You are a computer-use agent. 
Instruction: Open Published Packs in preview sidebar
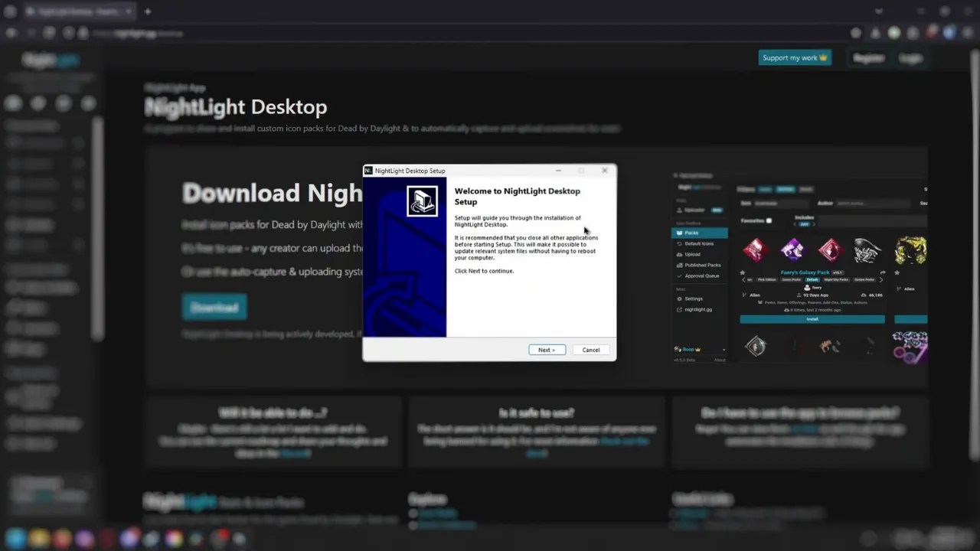(x=698, y=265)
